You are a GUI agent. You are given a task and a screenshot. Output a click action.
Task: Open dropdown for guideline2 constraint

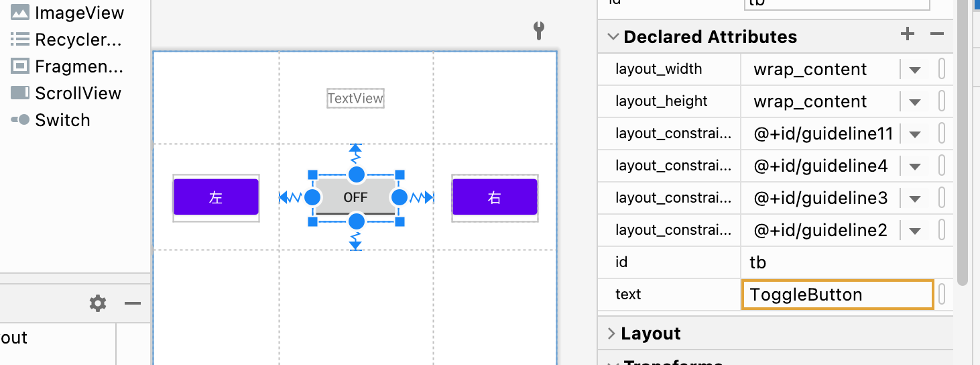click(x=915, y=231)
